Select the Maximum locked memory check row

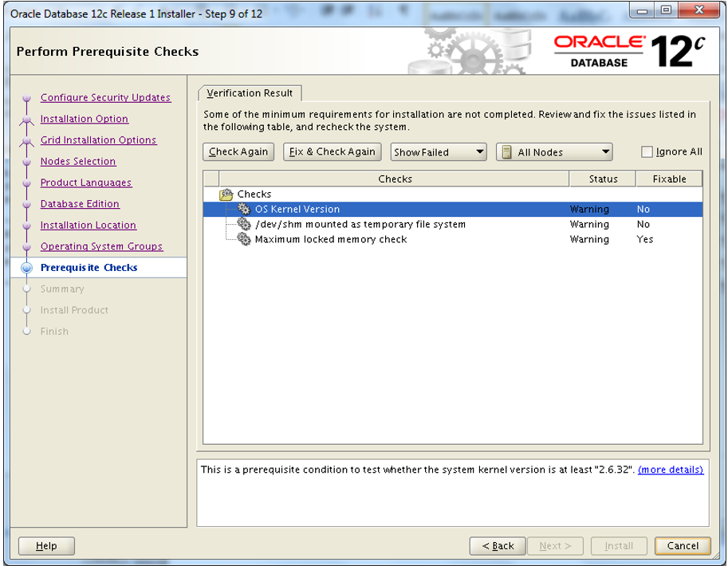(x=453, y=239)
